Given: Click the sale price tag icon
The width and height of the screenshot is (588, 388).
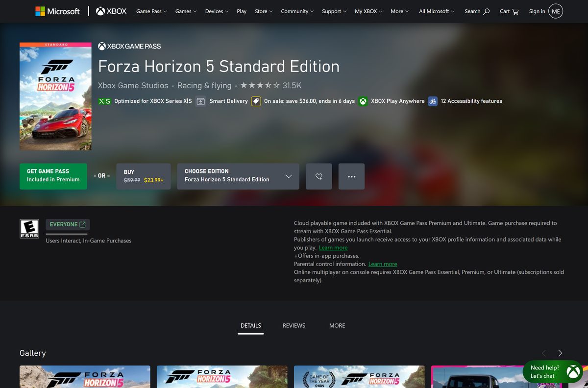Looking at the screenshot, I should tap(256, 101).
